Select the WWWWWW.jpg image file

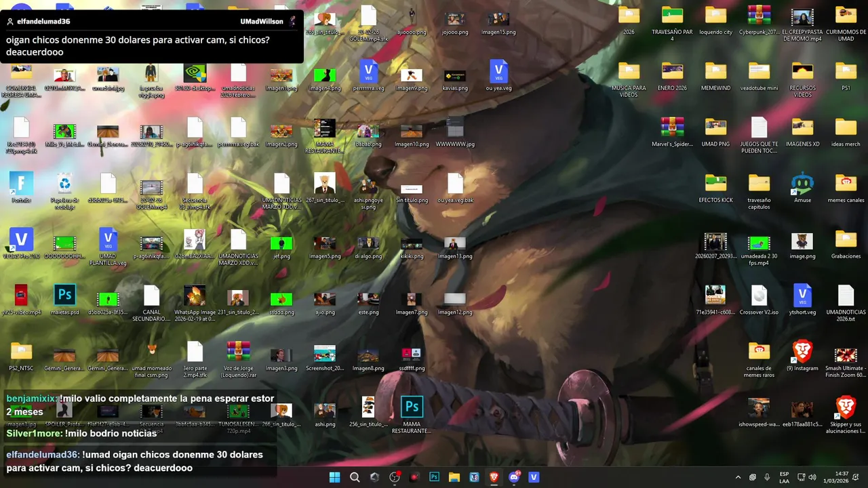coord(455,131)
